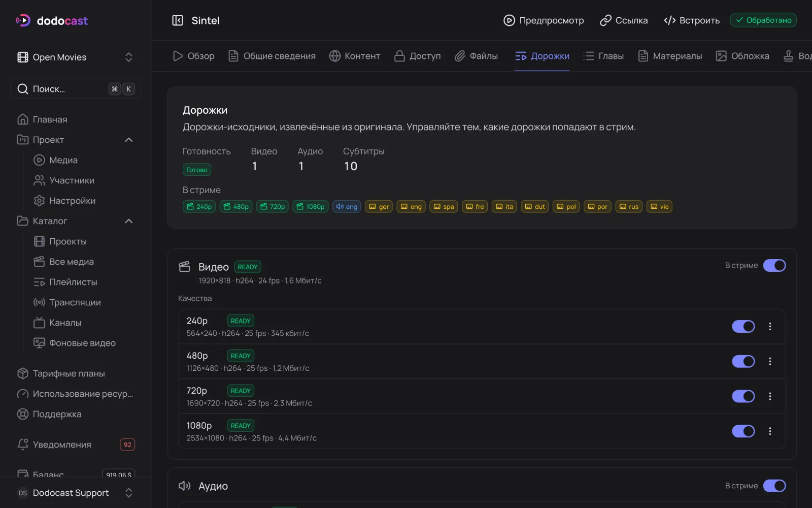Open the Главы tab
The width and height of the screenshot is (812, 508).
pyautogui.click(x=603, y=56)
